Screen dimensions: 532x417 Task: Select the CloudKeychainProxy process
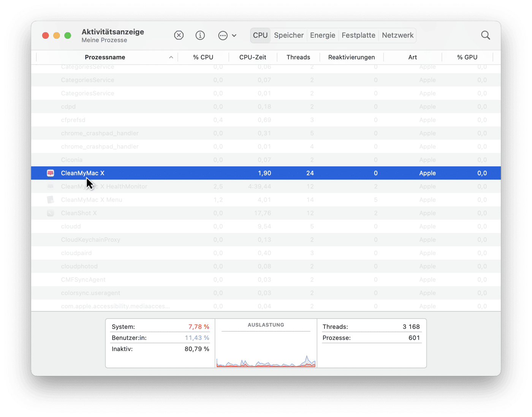coord(266,239)
